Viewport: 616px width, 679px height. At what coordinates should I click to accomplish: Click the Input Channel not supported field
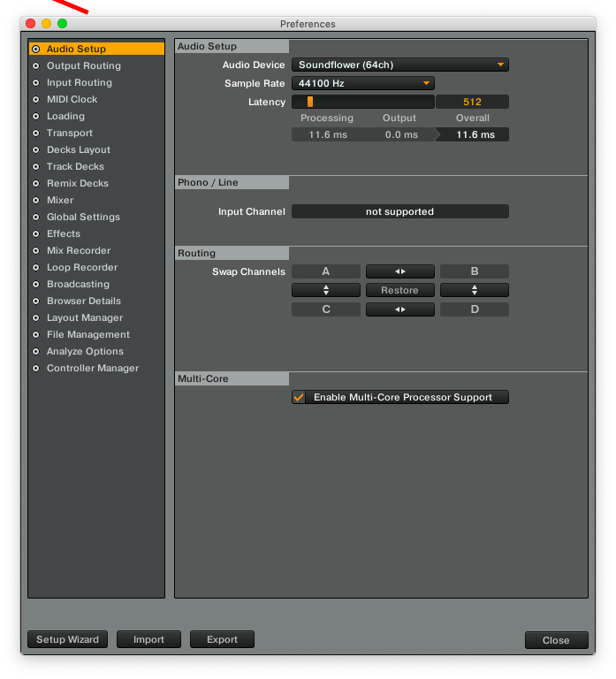(400, 212)
